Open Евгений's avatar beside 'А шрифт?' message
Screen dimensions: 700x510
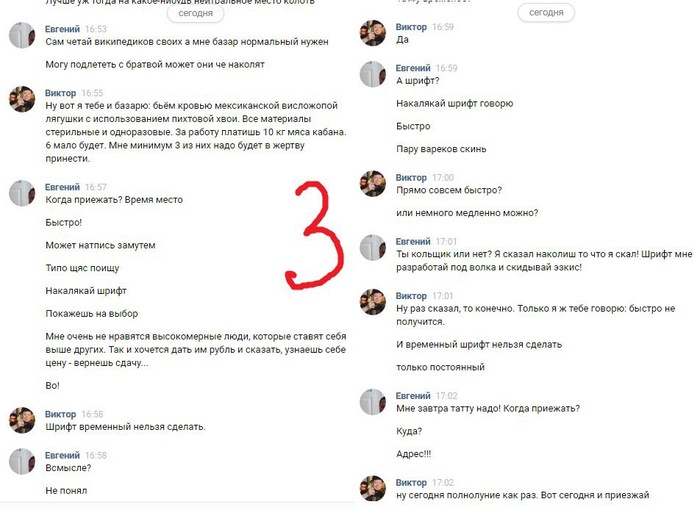pos(373,74)
